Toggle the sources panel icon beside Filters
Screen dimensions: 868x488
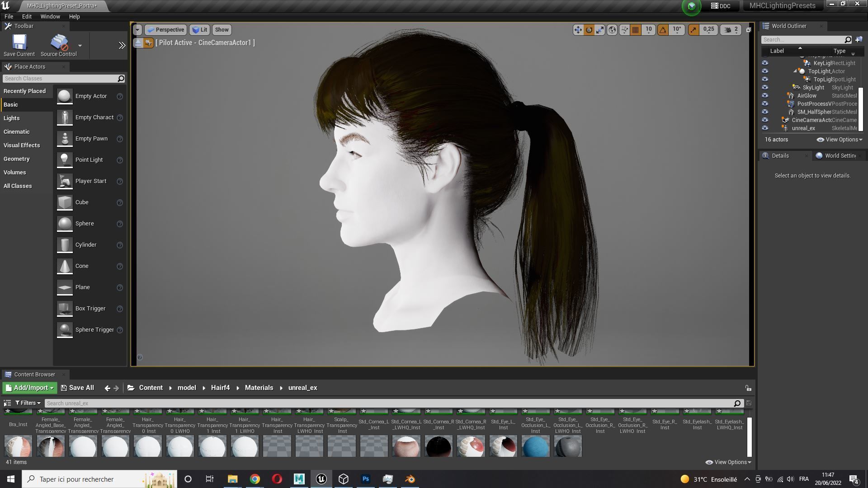pyautogui.click(x=7, y=403)
